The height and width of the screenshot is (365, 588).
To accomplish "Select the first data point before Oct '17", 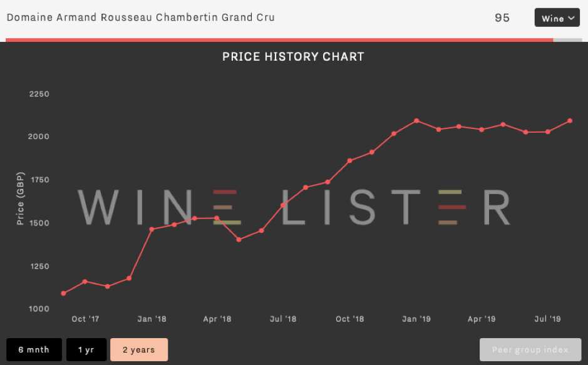I will click(63, 294).
